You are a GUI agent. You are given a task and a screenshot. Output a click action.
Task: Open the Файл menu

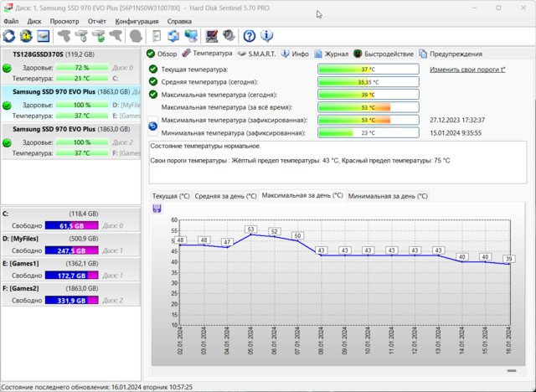(x=12, y=20)
